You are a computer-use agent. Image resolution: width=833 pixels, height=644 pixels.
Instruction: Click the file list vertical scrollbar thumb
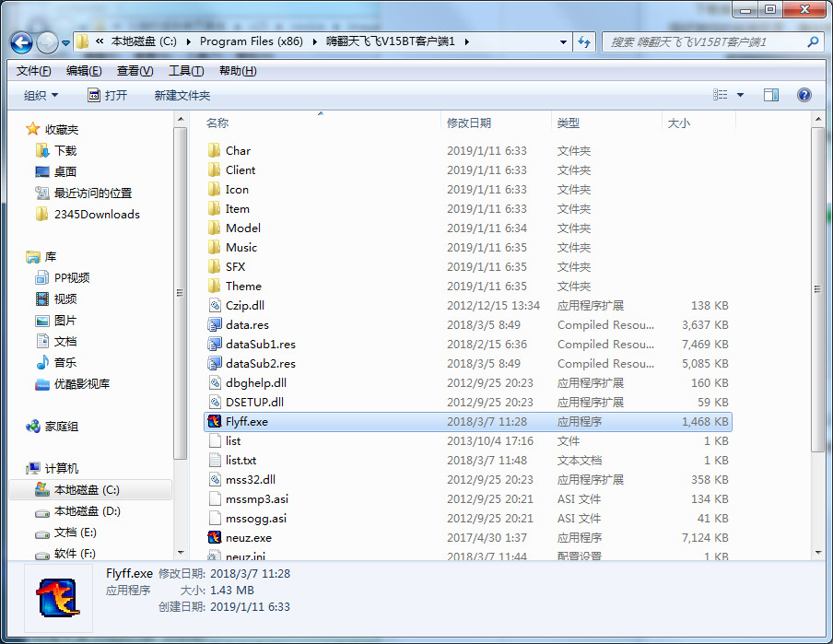point(817,289)
